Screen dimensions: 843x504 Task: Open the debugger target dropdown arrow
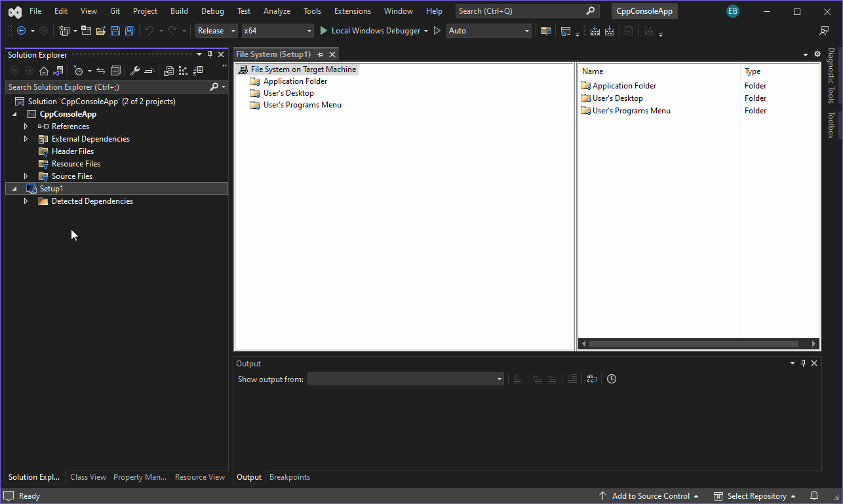tap(426, 31)
